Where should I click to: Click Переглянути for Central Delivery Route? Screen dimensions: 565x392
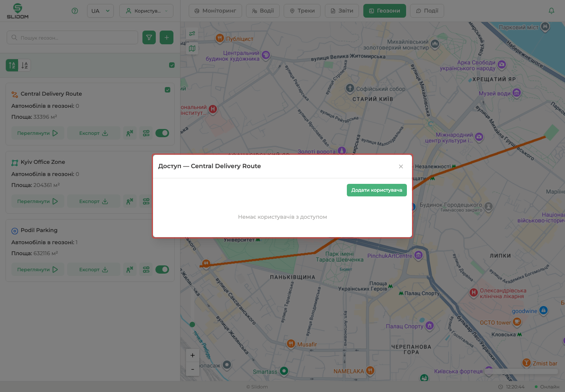click(38, 133)
